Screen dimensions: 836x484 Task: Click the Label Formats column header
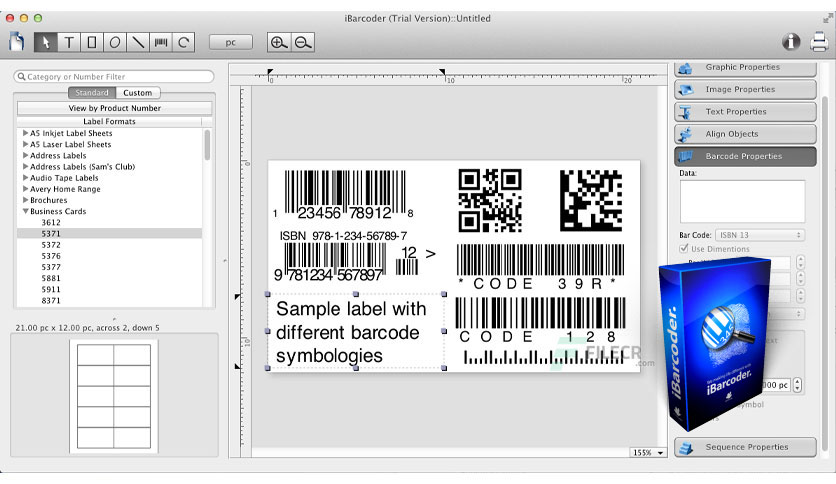pyautogui.click(x=109, y=122)
